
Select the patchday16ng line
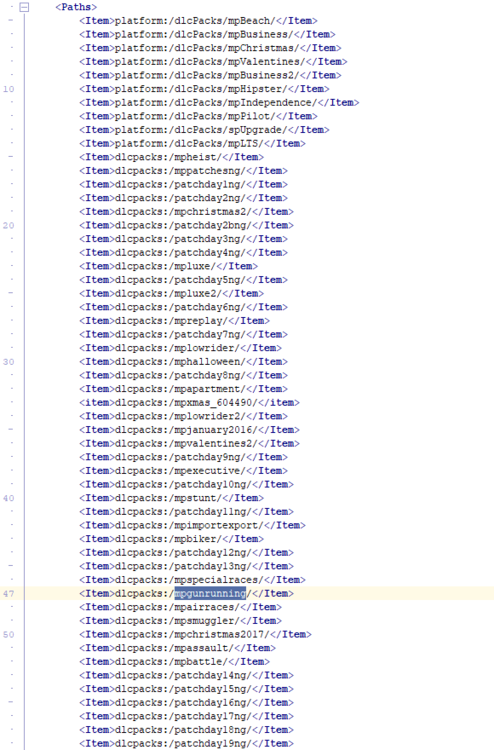coord(187,702)
